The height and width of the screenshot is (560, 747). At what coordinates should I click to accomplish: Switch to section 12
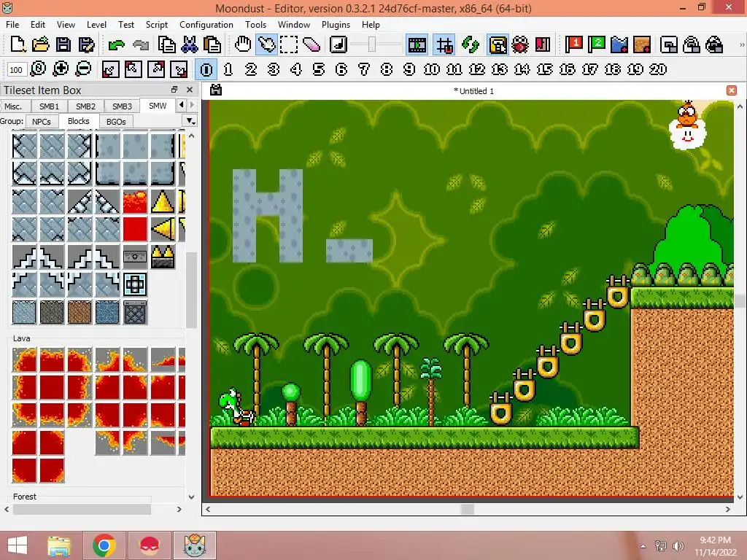(477, 69)
